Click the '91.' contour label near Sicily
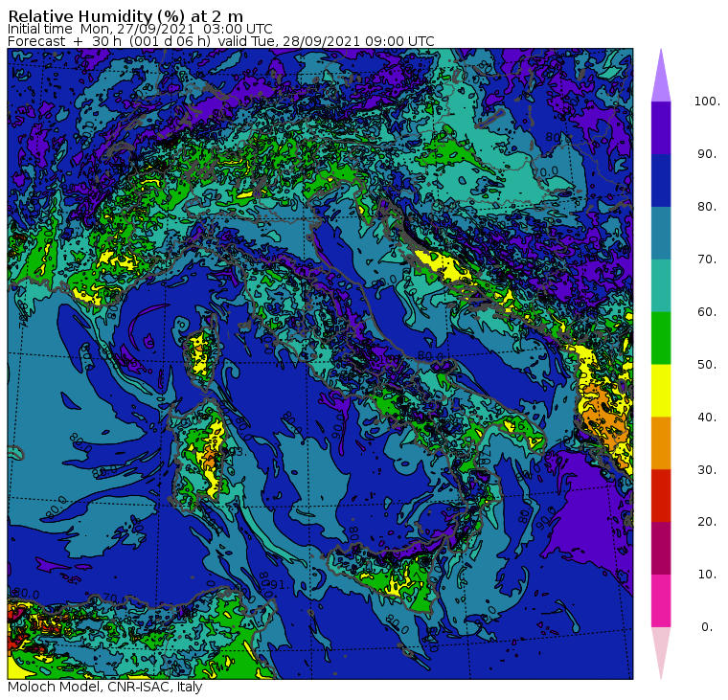The image size is (728, 700). (x=281, y=585)
